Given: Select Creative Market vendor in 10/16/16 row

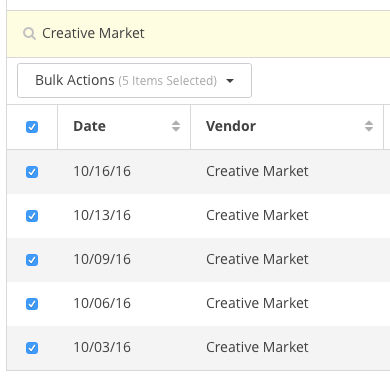Looking at the screenshot, I should click(x=257, y=171).
